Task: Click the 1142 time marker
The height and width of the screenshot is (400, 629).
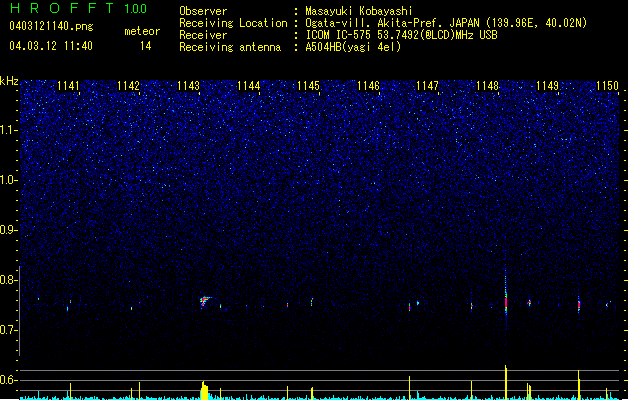Action: [x=128, y=85]
